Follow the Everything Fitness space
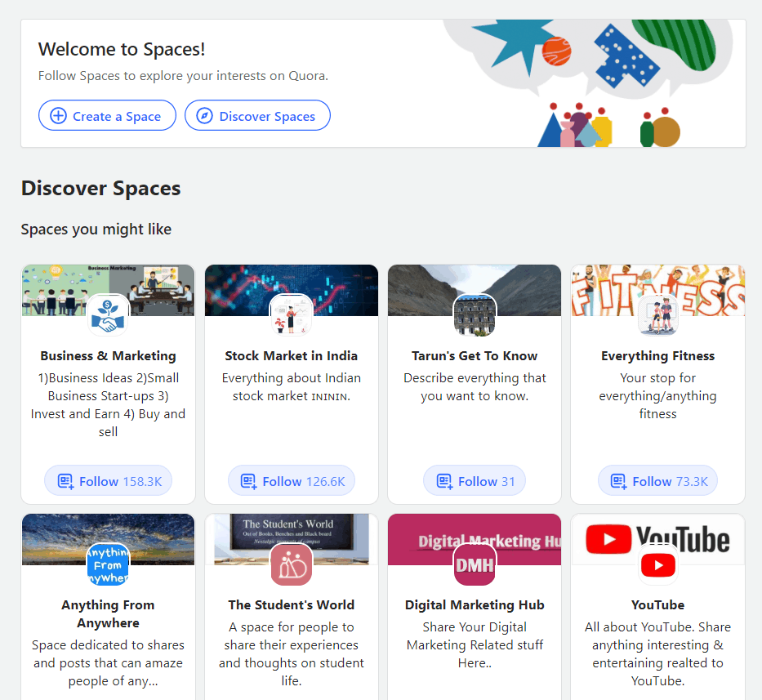 657,480
